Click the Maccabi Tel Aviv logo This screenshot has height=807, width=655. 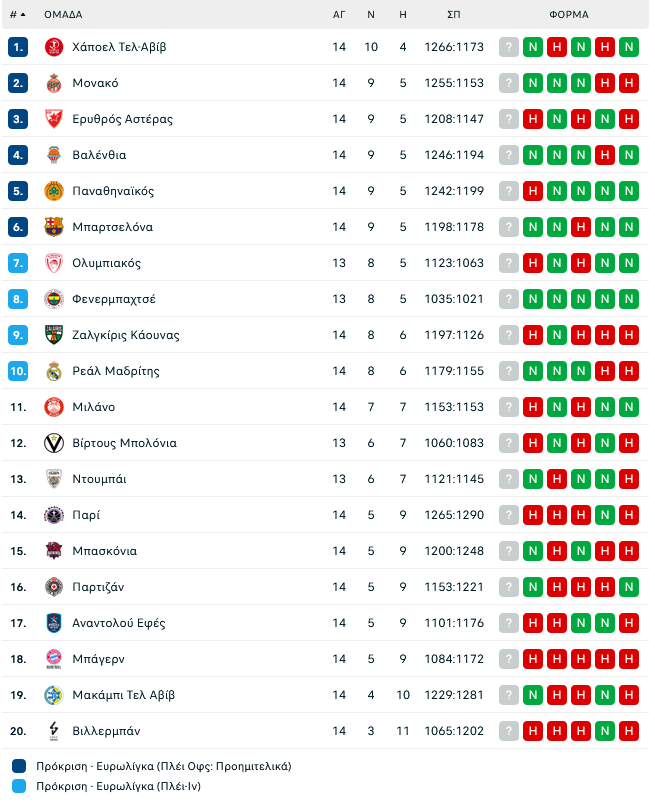[54, 695]
